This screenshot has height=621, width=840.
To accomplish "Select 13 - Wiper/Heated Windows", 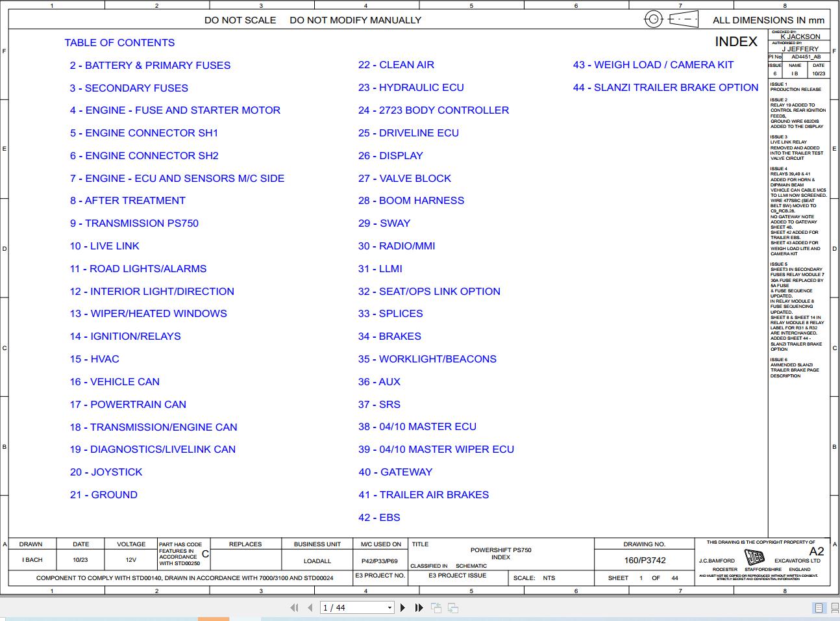I will click(x=149, y=314).
